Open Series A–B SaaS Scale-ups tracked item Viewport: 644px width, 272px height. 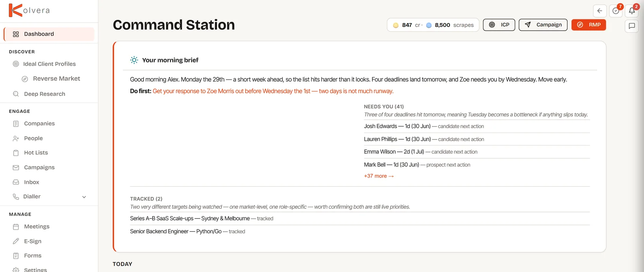click(x=360, y=218)
